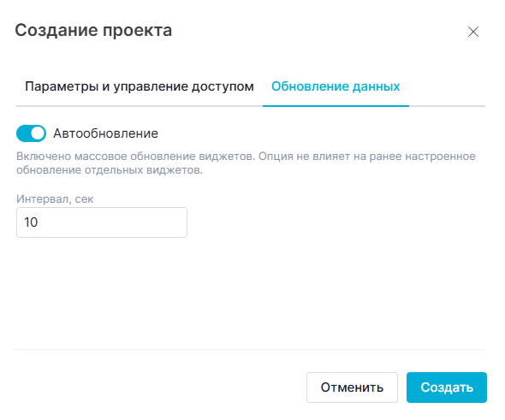Confirm project creation with the blue button
Viewport: 505px width, 420px height.
(x=447, y=387)
